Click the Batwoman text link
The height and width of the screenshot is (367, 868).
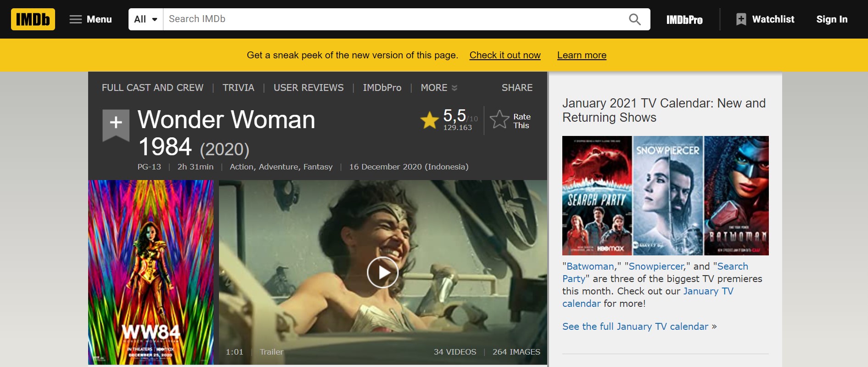[x=590, y=266]
